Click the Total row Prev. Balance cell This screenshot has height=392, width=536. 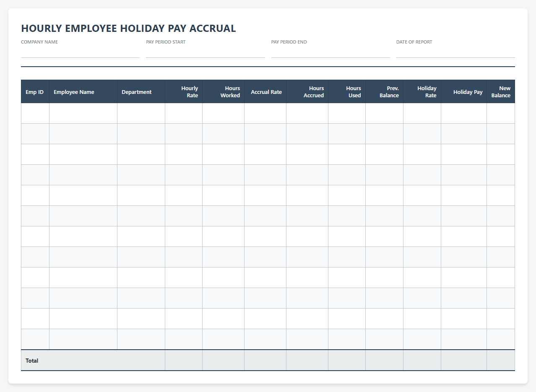pyautogui.click(x=385, y=361)
